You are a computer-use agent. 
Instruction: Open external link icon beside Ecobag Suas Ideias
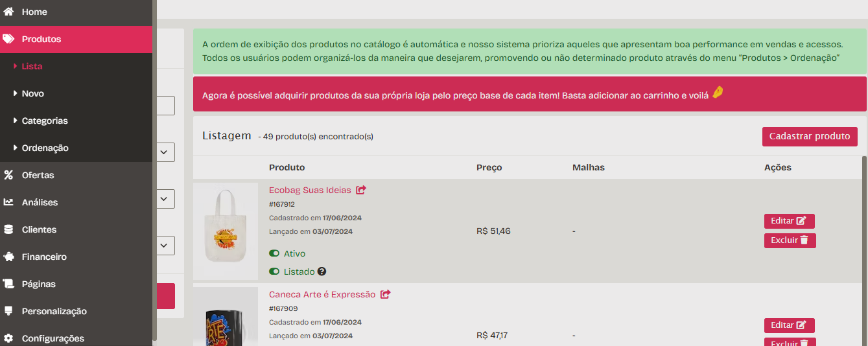(x=361, y=190)
